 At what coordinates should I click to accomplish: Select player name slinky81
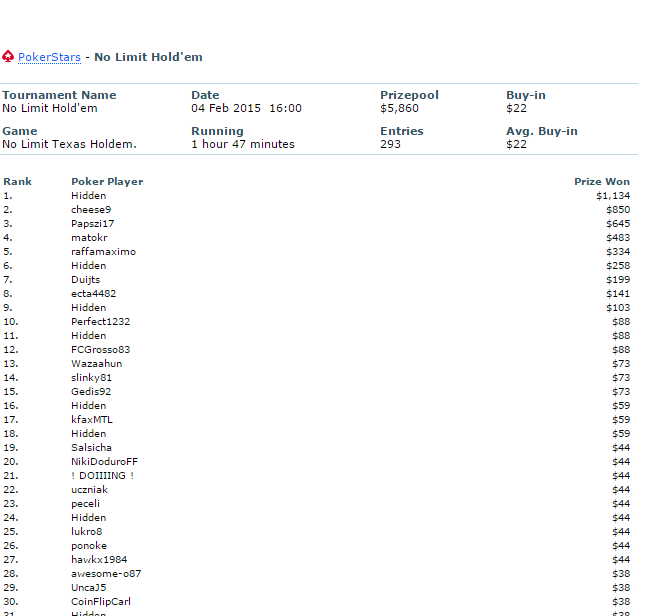point(91,377)
